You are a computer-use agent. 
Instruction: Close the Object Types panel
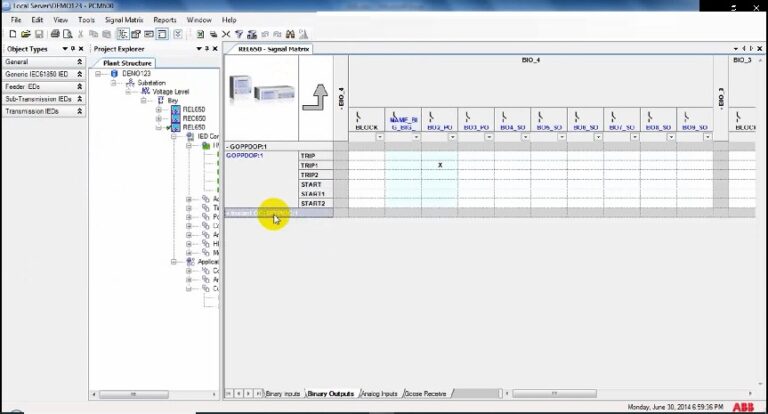point(81,49)
